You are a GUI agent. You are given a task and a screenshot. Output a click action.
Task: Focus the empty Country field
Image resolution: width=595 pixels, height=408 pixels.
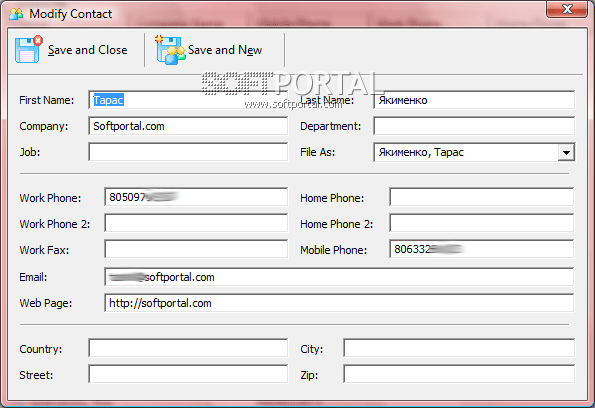point(188,348)
